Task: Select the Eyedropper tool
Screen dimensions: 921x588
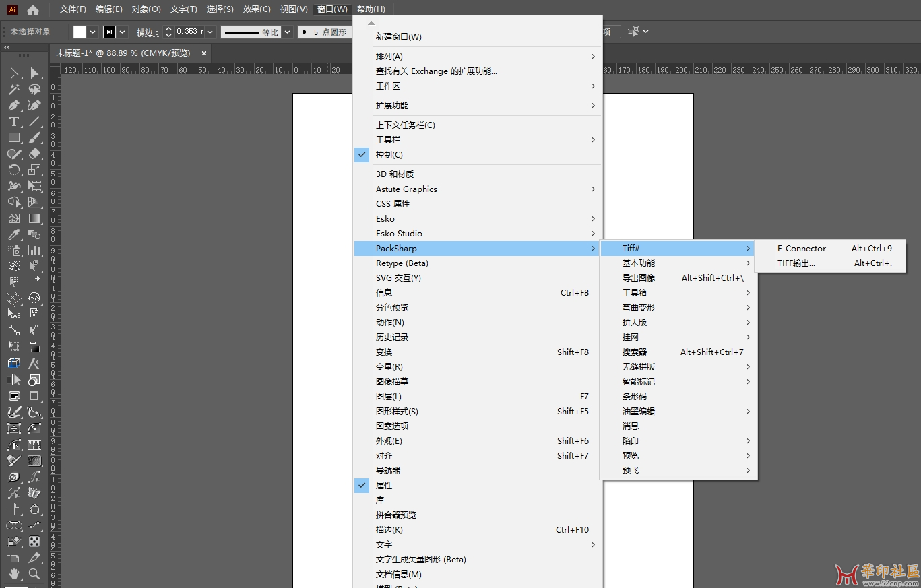Action: pyautogui.click(x=13, y=234)
